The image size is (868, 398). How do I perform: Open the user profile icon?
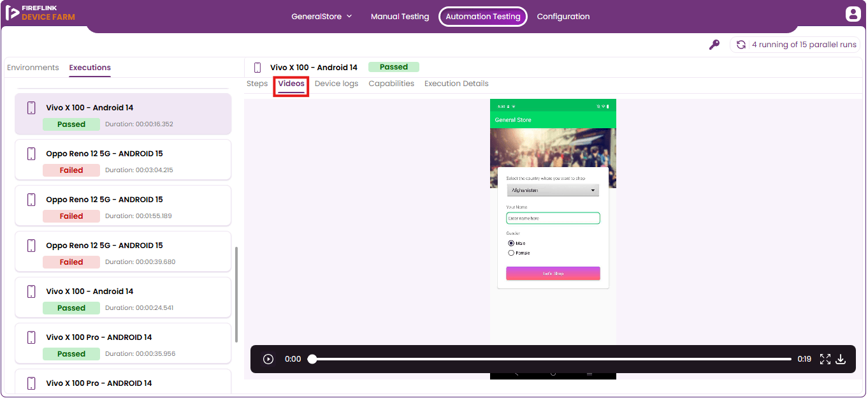point(853,14)
